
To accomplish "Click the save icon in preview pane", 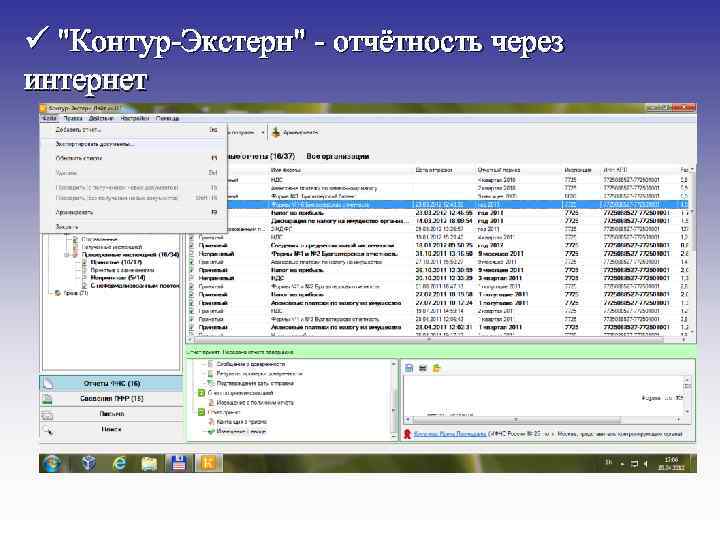I will pyautogui.click(x=409, y=368).
